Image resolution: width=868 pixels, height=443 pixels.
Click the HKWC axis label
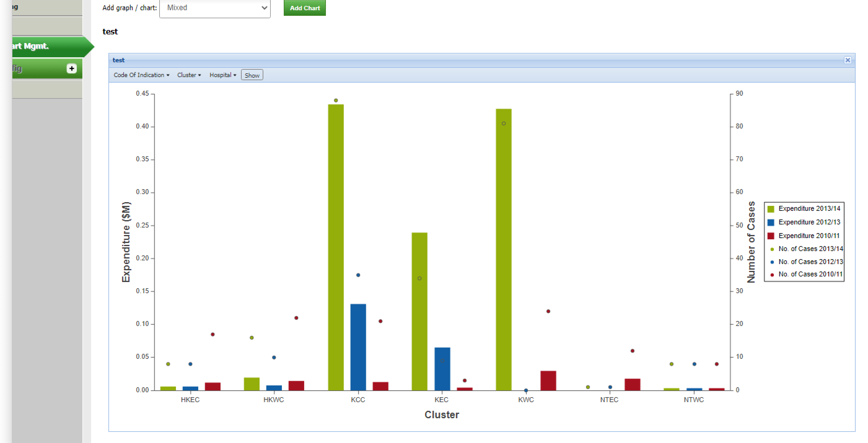(x=274, y=400)
